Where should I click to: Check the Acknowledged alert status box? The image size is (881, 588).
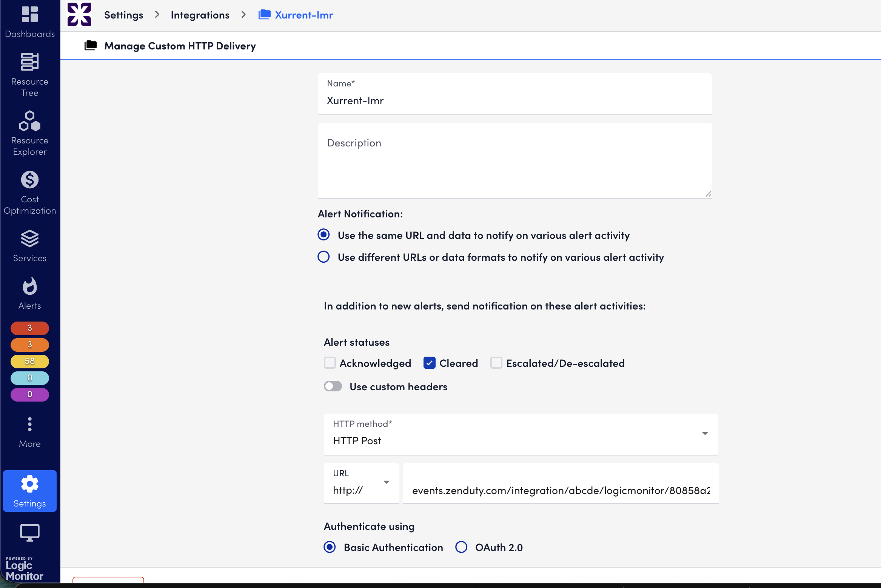[330, 363]
